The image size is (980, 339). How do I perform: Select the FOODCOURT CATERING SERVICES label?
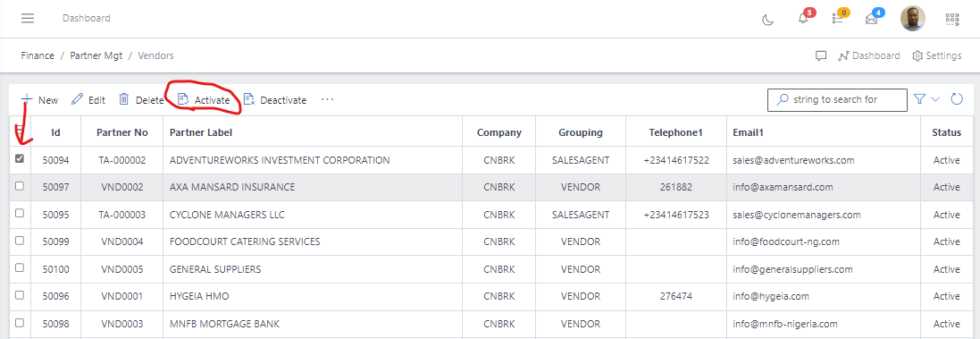[245, 242]
